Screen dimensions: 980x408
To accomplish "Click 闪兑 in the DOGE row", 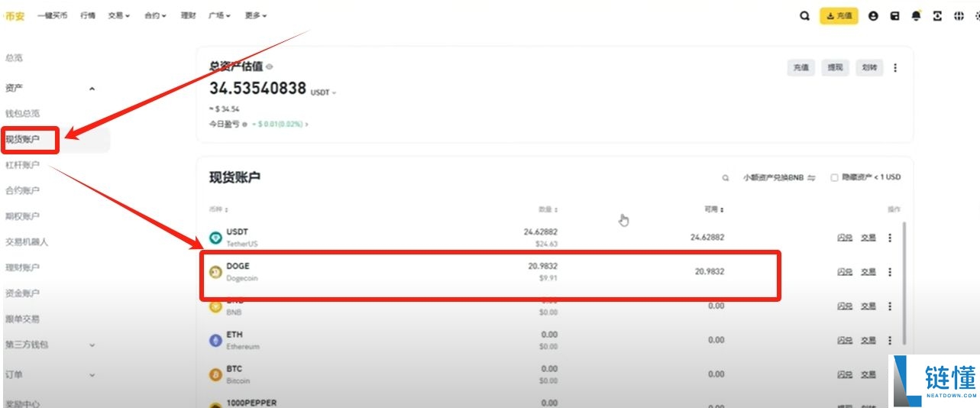I will point(845,271).
